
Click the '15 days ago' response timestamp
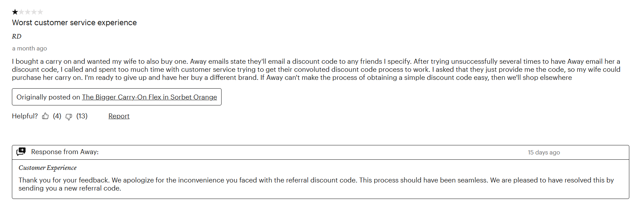pos(544,152)
